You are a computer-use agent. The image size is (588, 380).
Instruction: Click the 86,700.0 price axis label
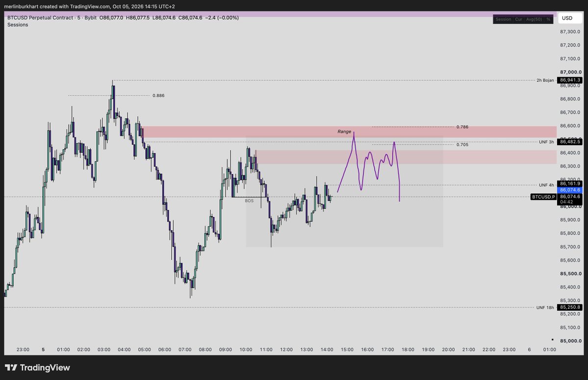coord(570,112)
